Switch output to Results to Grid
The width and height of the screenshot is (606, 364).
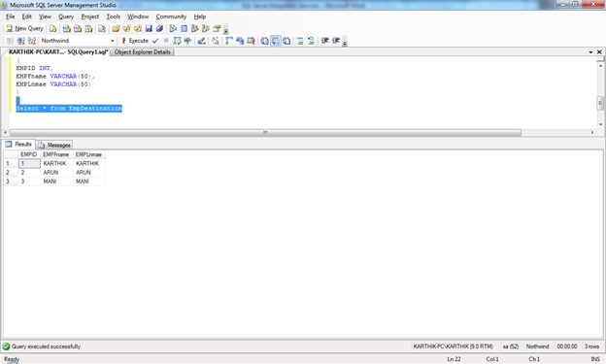(276, 41)
